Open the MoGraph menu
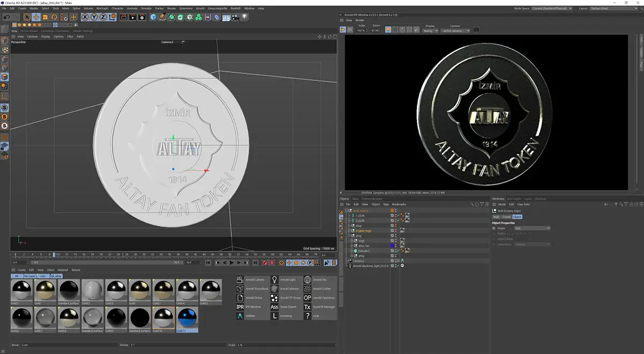 click(103, 9)
